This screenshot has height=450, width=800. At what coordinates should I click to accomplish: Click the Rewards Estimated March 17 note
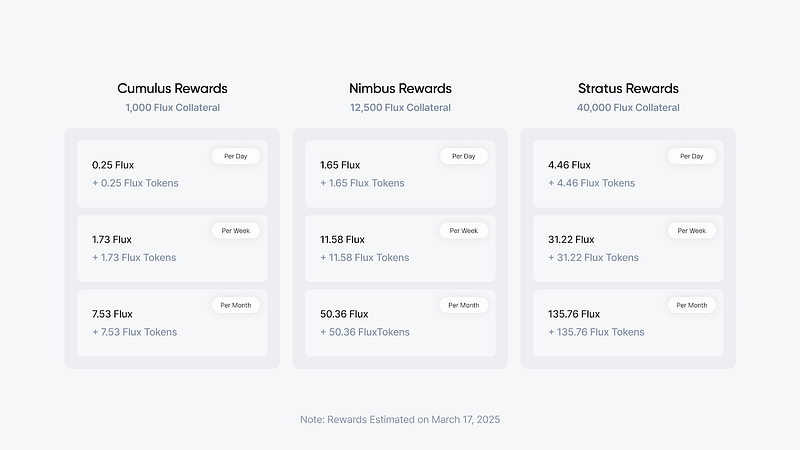pos(400,420)
